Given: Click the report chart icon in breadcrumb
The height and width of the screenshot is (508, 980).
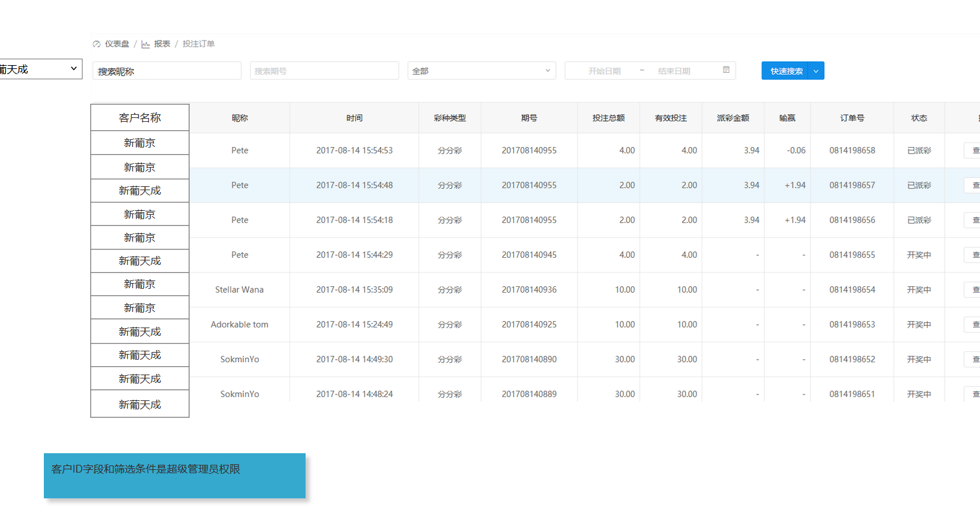Looking at the screenshot, I should click(146, 44).
